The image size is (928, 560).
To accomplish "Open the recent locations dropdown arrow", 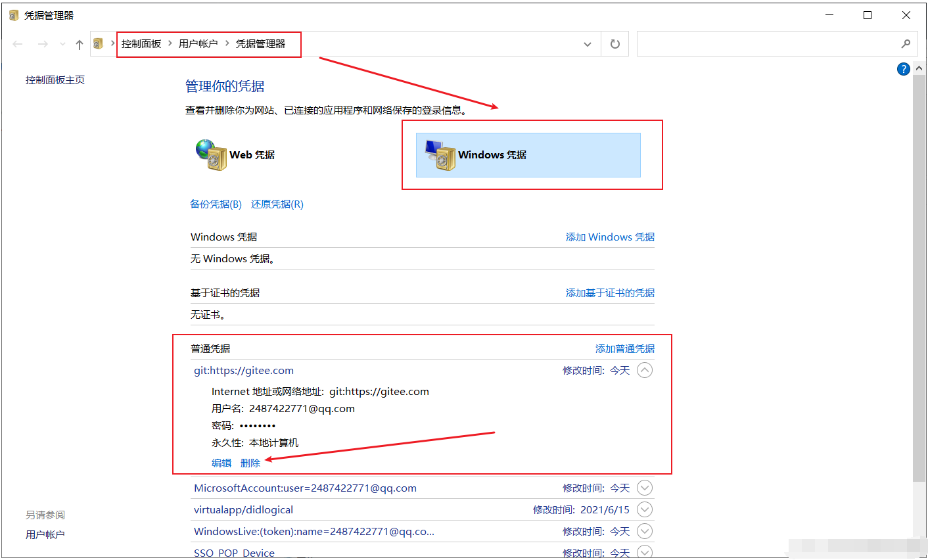I will tap(62, 44).
